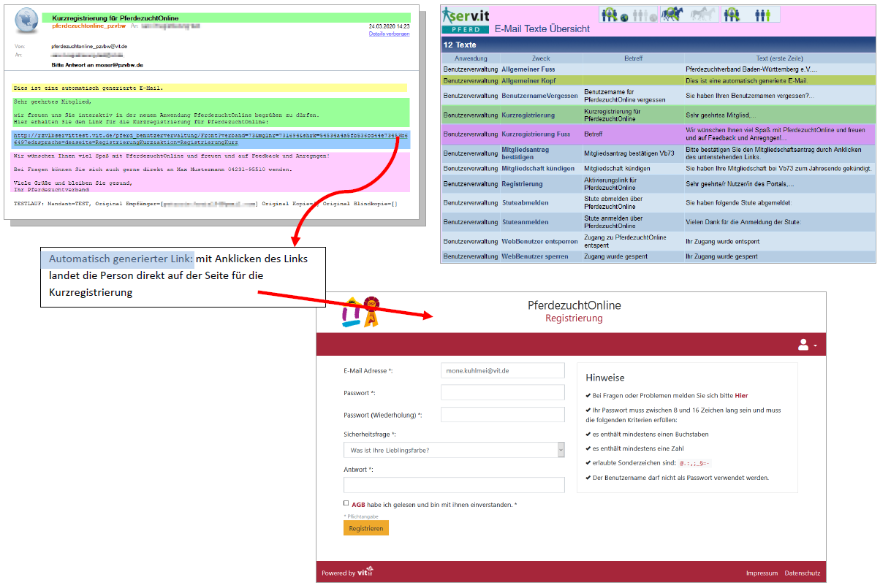Open the 'Kurzregistrierung Fuss' entry
The image size is (891, 588).
[x=536, y=134]
